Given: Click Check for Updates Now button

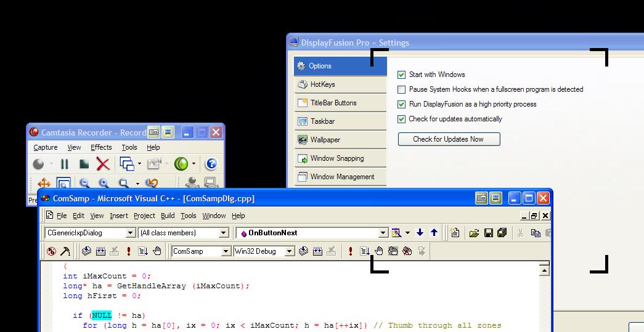Looking at the screenshot, I should click(449, 139).
